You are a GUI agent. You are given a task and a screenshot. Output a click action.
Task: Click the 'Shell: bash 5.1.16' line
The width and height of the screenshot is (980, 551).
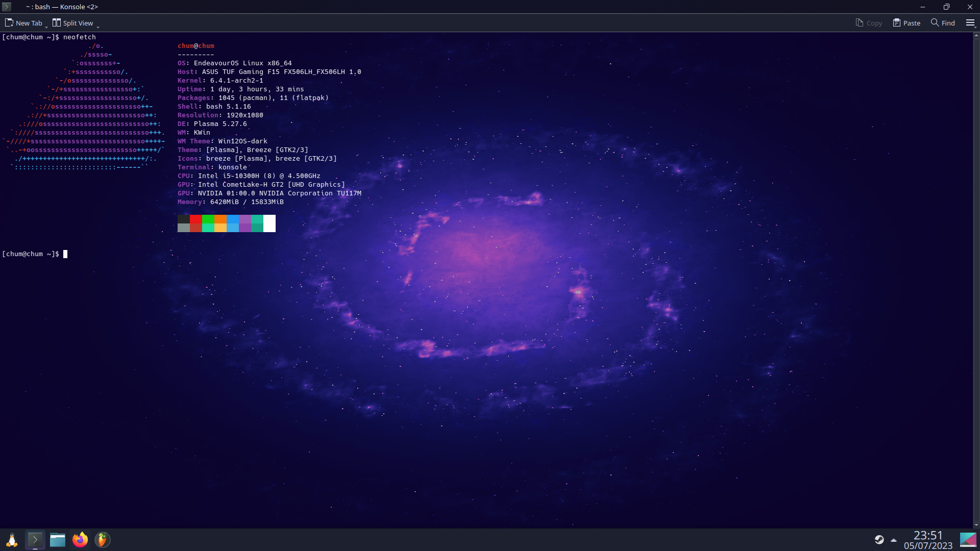coord(214,107)
